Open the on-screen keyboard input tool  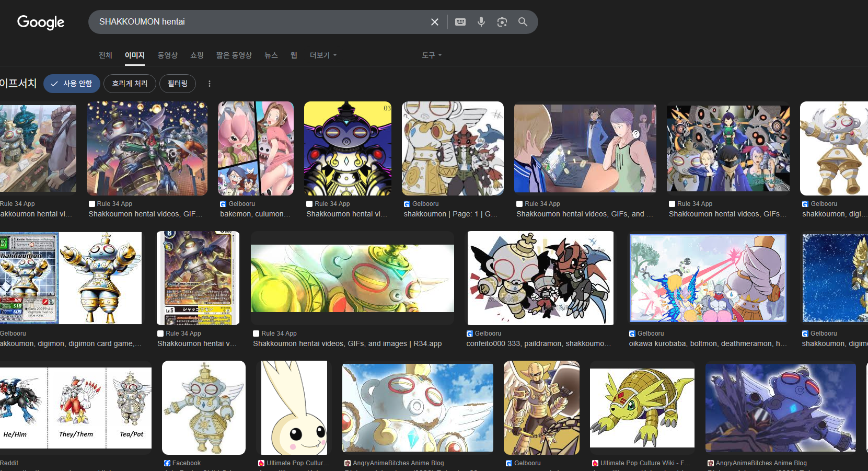click(x=460, y=22)
